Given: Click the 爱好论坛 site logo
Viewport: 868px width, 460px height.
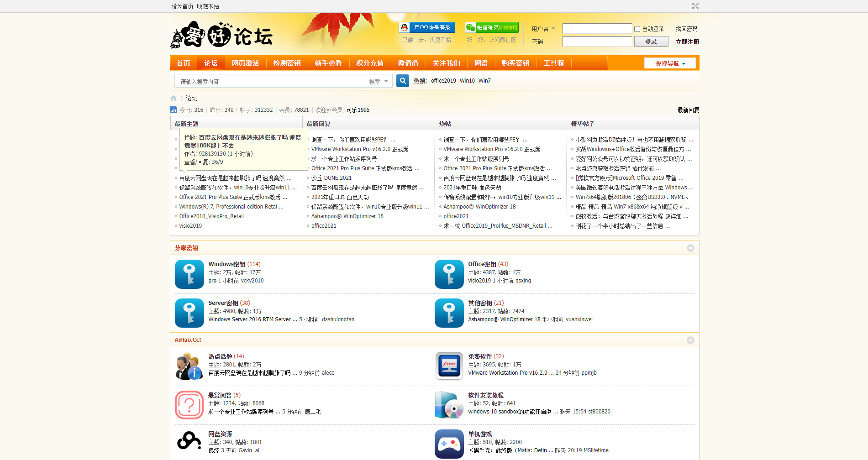Looking at the screenshot, I should click(x=222, y=35).
